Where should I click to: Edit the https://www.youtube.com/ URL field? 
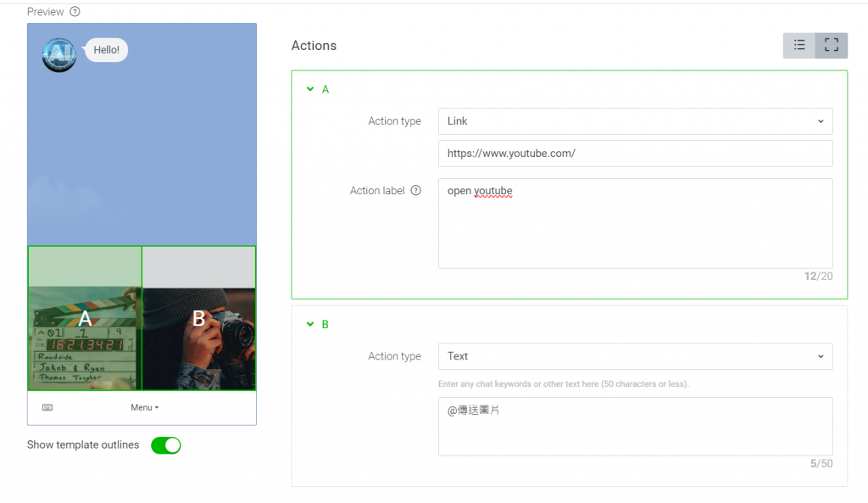636,154
